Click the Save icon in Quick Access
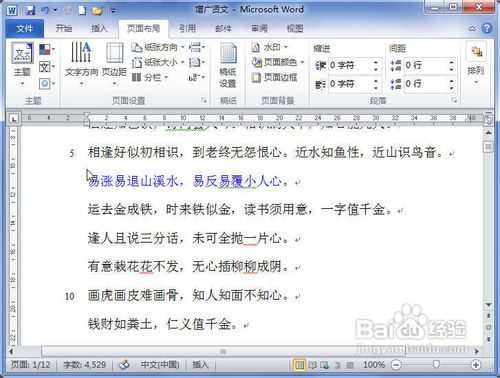The height and width of the screenshot is (378, 500). [30, 10]
